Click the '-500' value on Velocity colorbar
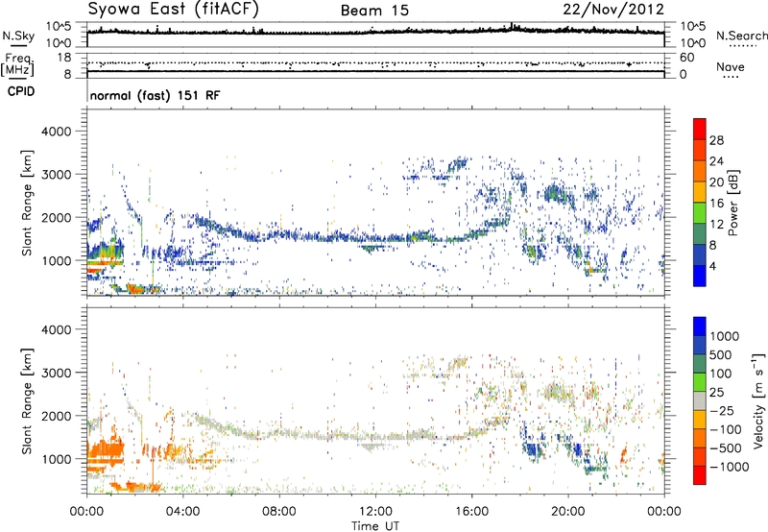768x532 pixels. click(726, 448)
